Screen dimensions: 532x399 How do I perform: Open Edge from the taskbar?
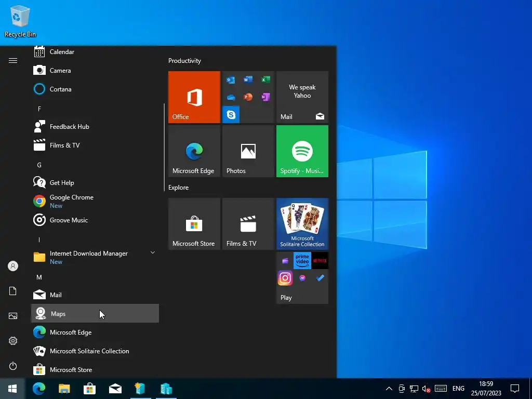(x=39, y=389)
